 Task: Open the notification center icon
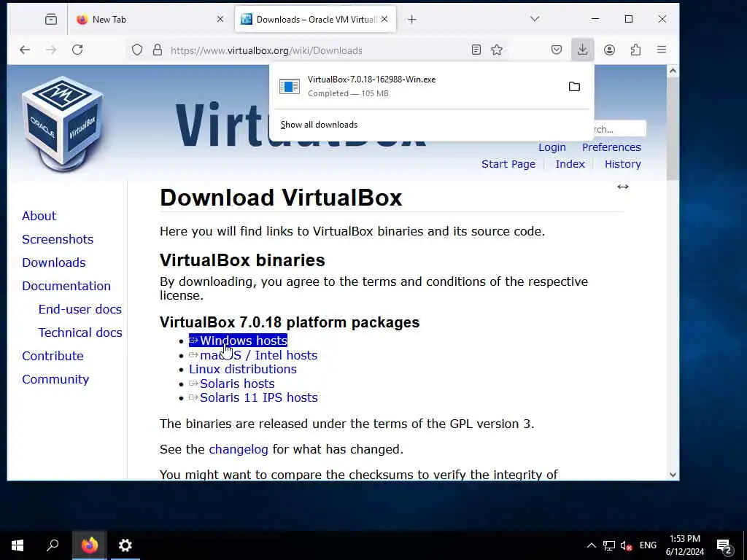tap(724, 547)
